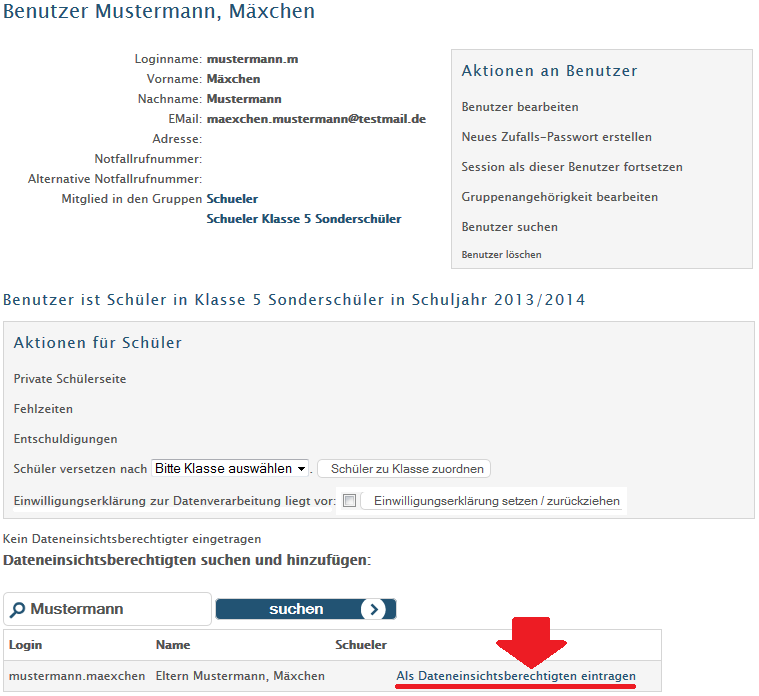Open the Schueler group link

[232, 199]
